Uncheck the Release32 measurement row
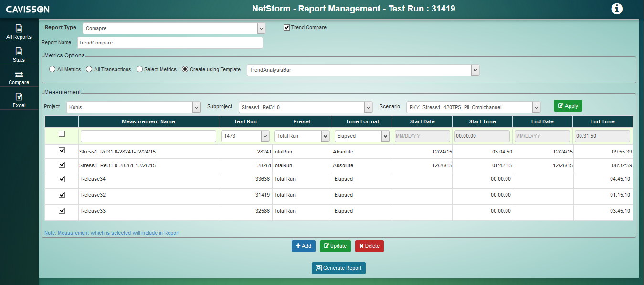 (62, 195)
